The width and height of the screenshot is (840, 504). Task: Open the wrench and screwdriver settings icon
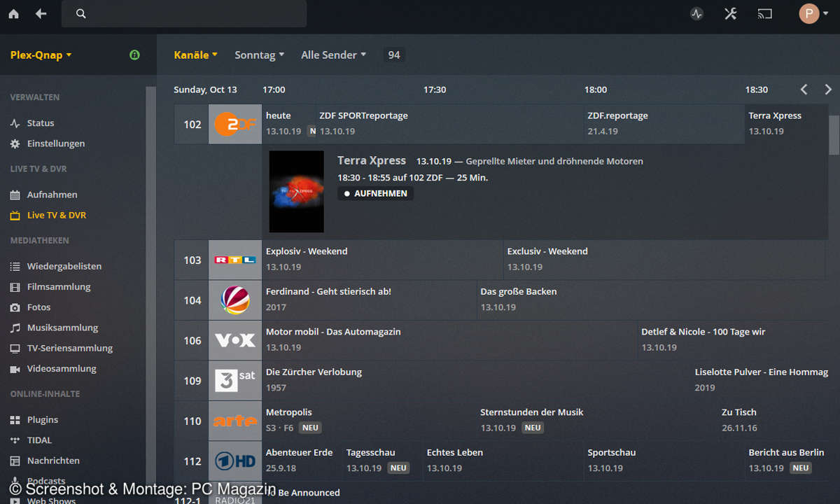click(731, 14)
